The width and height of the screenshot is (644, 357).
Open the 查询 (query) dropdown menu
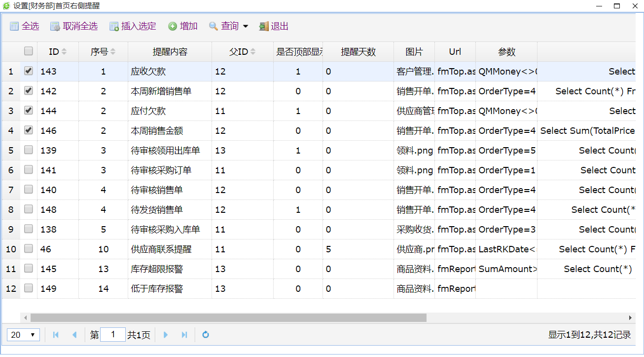click(229, 27)
